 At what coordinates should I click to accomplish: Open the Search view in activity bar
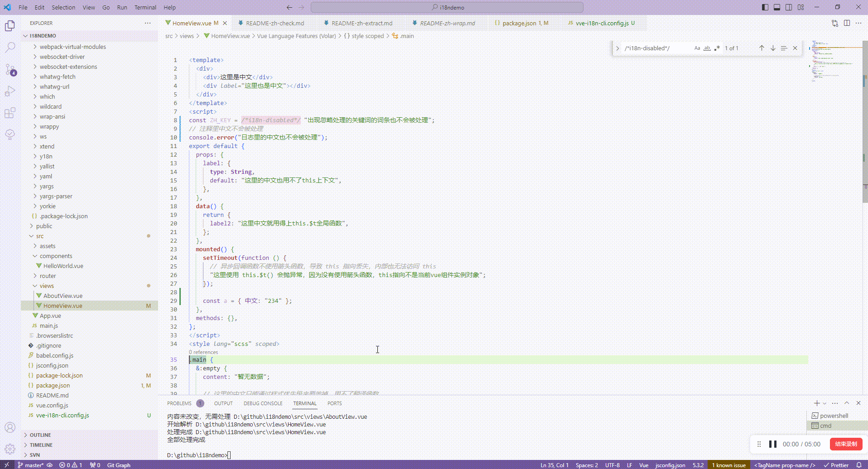tap(10, 48)
